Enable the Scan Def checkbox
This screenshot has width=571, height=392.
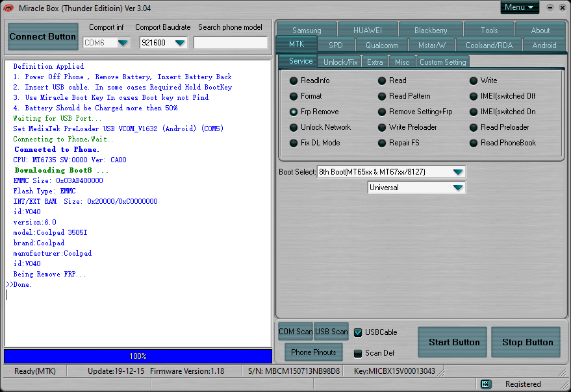click(358, 353)
